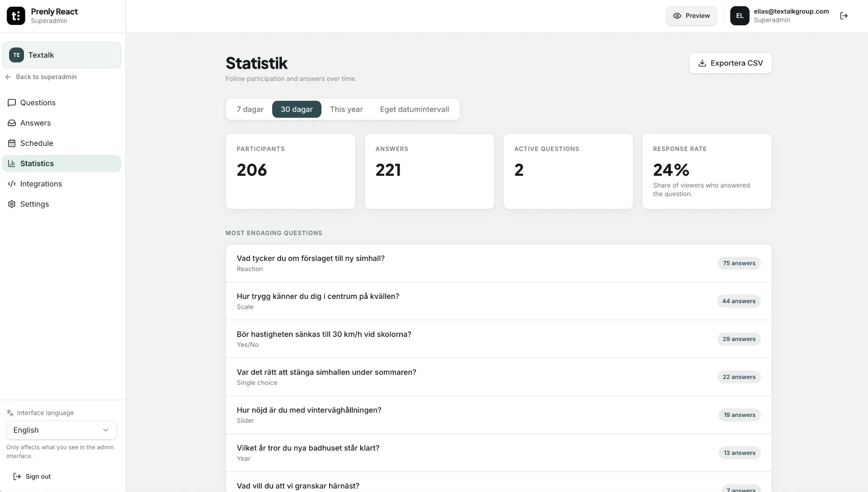Open Questions in the sidebar

pyautogui.click(x=61, y=103)
